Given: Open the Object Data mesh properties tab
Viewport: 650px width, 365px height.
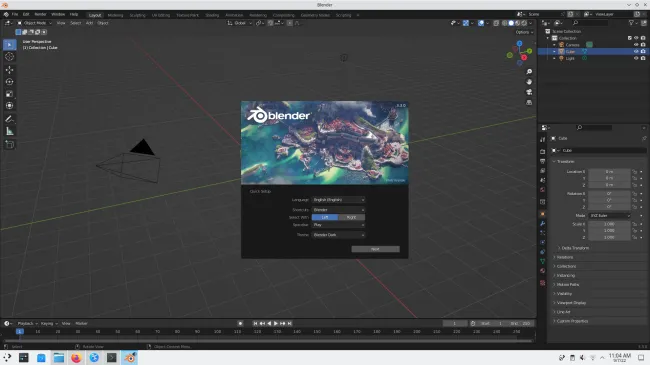Looking at the screenshot, I should [x=543, y=261].
